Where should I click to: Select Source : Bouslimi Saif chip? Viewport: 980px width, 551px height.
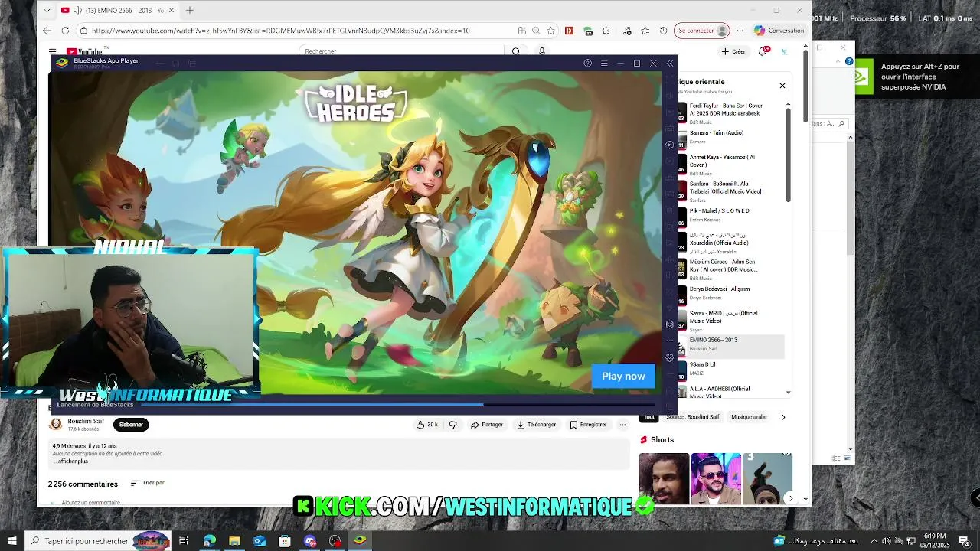[x=693, y=417]
